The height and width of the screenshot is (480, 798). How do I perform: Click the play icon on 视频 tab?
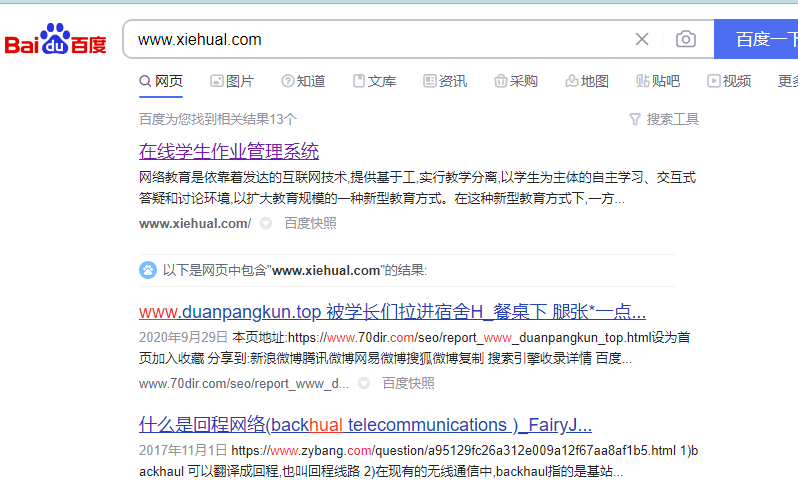pos(714,81)
